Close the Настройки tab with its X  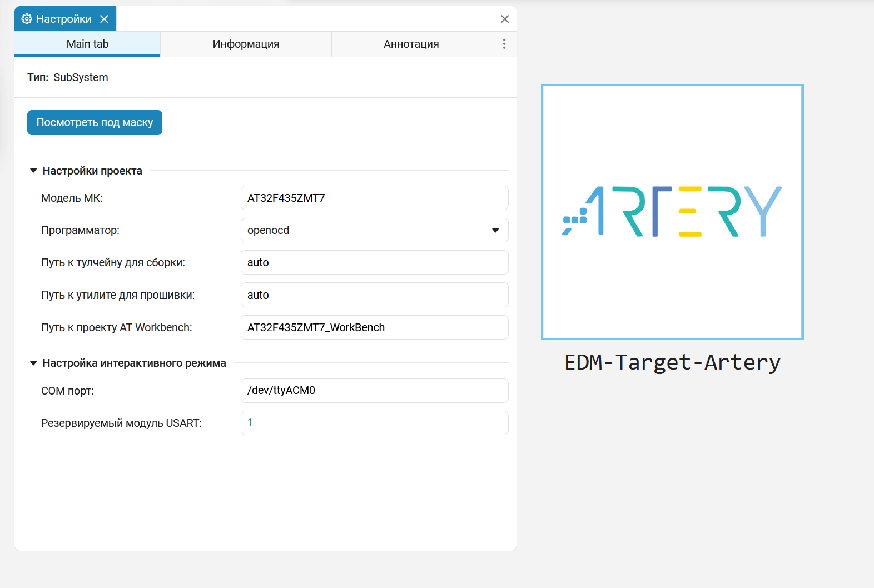coord(104,19)
